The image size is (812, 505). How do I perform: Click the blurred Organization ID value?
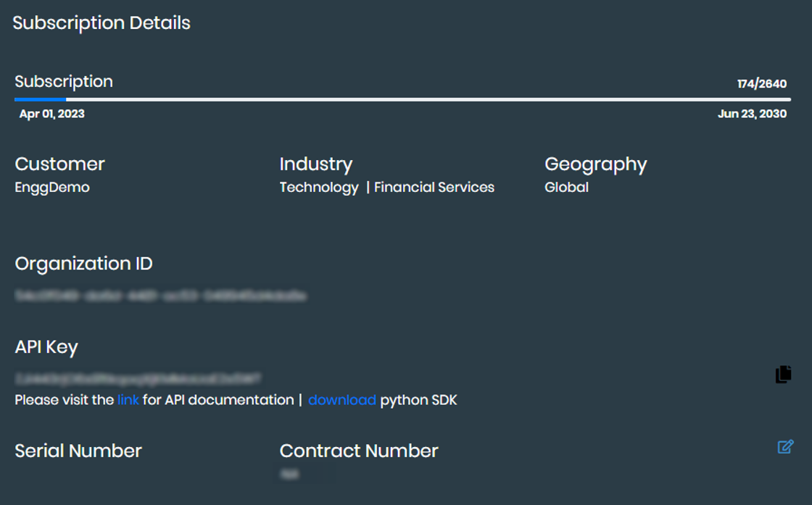tap(161, 296)
